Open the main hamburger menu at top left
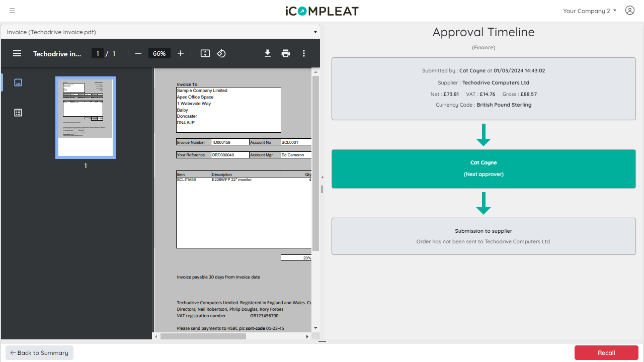644x362 pixels. [x=12, y=11]
